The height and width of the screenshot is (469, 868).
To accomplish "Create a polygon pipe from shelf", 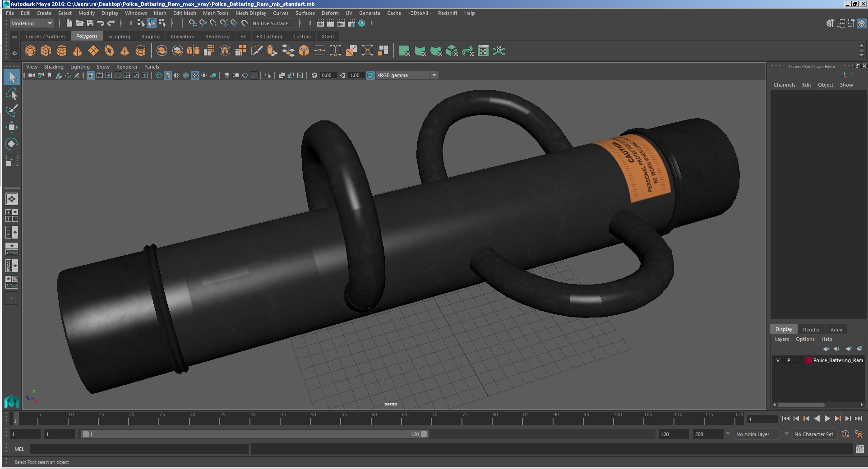I will [141, 51].
